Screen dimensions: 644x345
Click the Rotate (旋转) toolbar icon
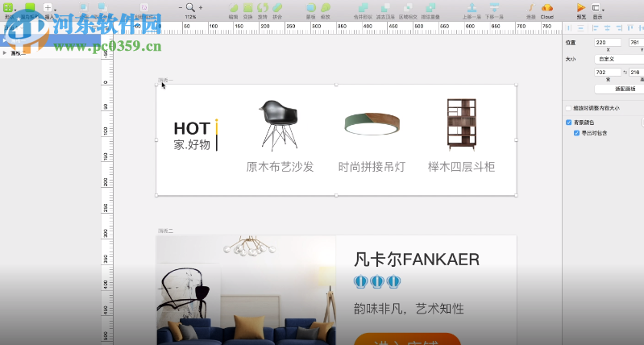coord(263,8)
